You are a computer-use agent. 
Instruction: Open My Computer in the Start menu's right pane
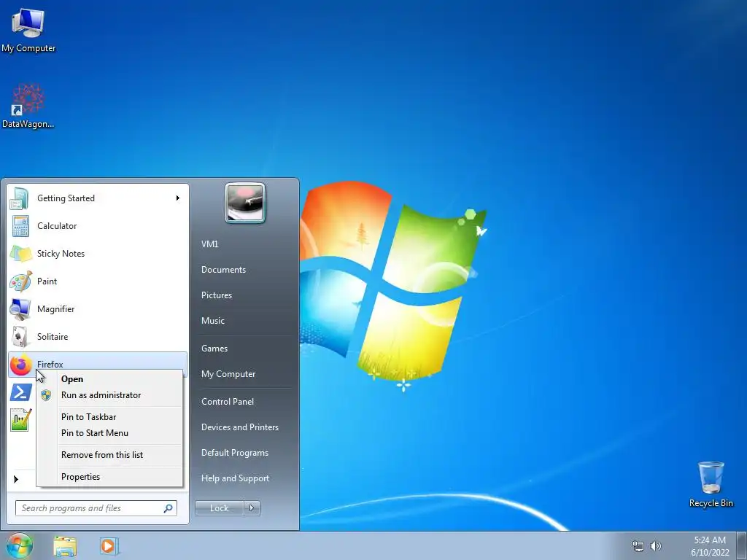coord(228,374)
